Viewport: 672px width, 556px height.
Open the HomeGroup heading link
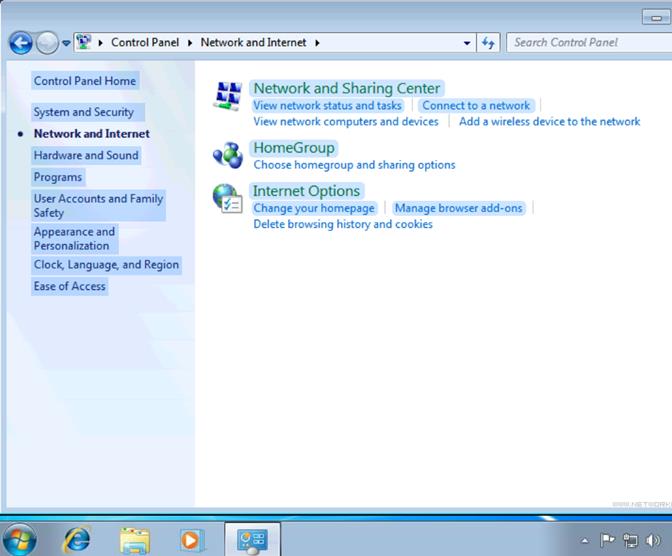(294, 148)
